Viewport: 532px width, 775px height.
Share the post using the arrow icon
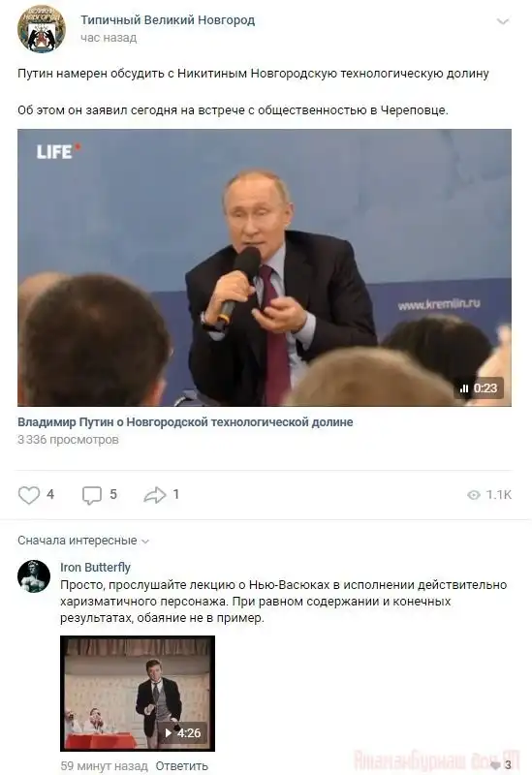(155, 495)
